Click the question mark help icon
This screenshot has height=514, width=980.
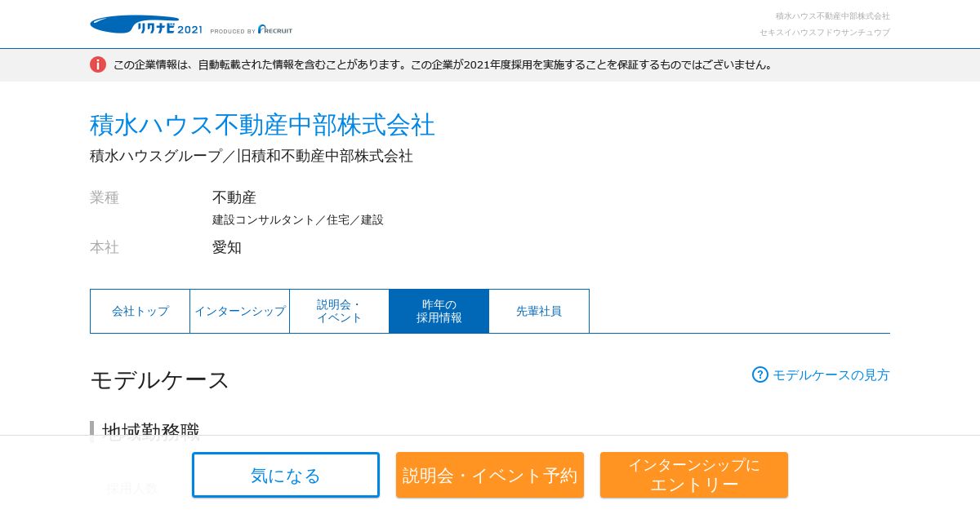(760, 374)
